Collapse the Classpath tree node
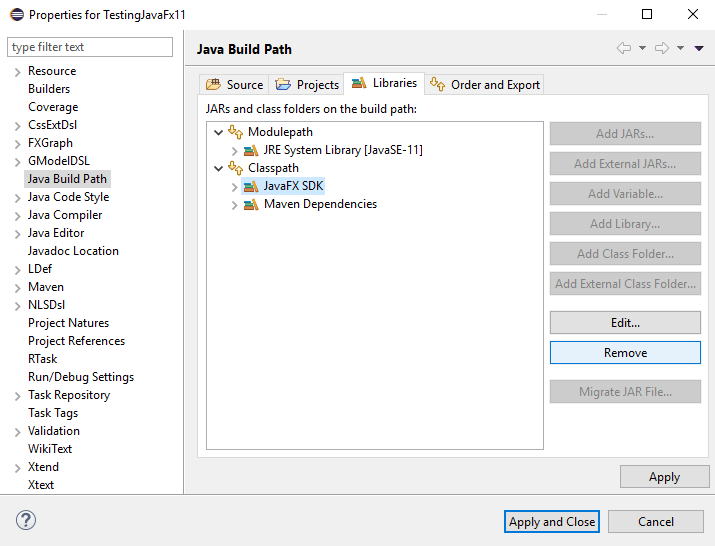Viewport: 715px width, 546px height. pyautogui.click(x=218, y=168)
